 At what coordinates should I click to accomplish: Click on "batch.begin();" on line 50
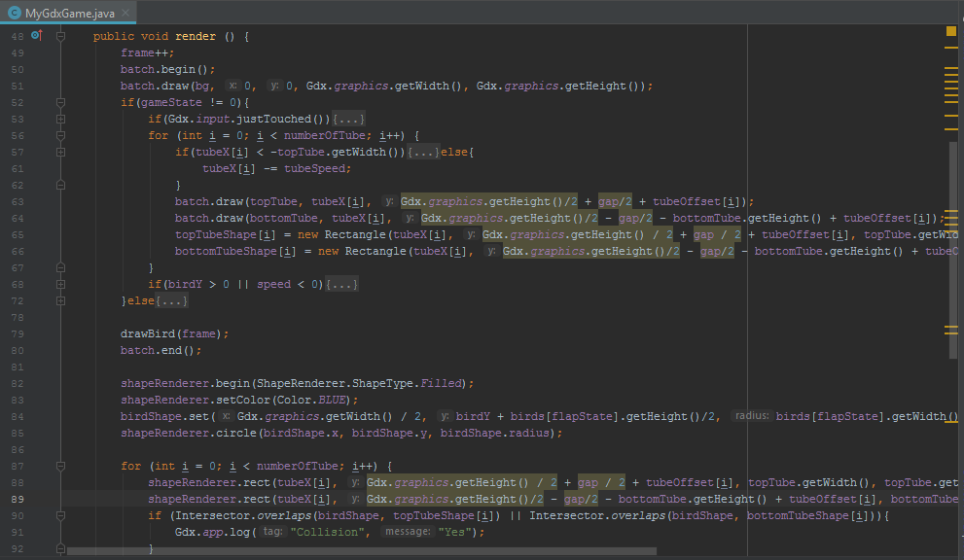click(168, 69)
